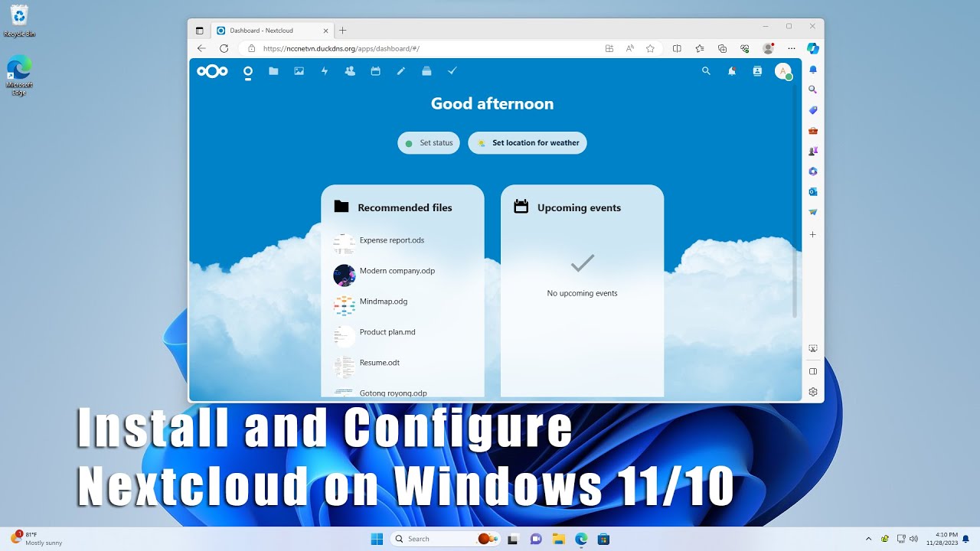Open Edge sidebar settings gear

[813, 392]
